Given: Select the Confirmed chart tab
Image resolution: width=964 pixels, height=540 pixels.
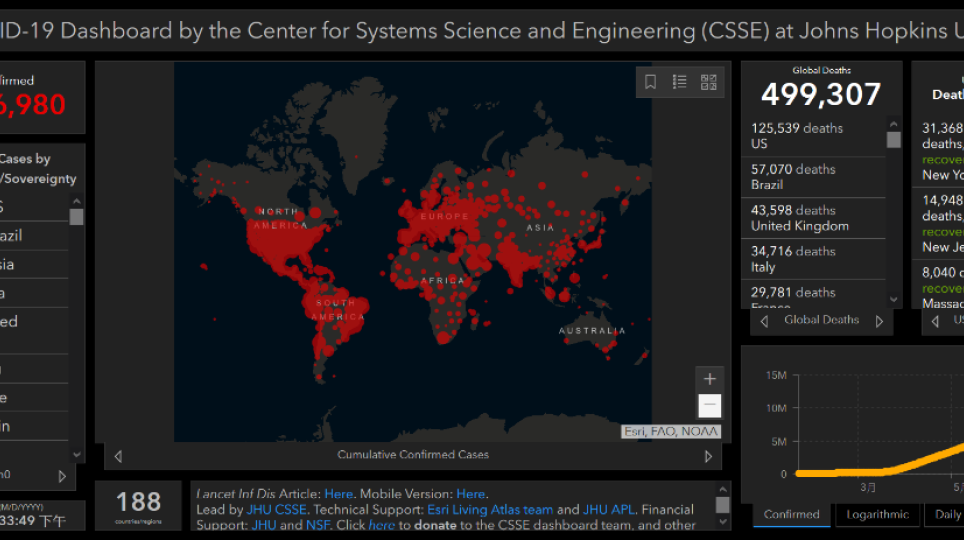Looking at the screenshot, I should (791, 515).
